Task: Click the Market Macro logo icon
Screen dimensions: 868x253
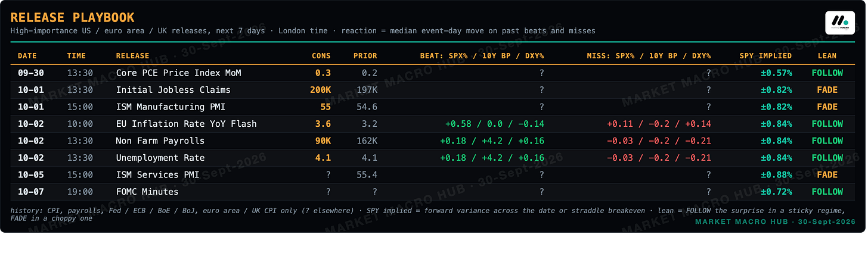Action: (x=841, y=23)
